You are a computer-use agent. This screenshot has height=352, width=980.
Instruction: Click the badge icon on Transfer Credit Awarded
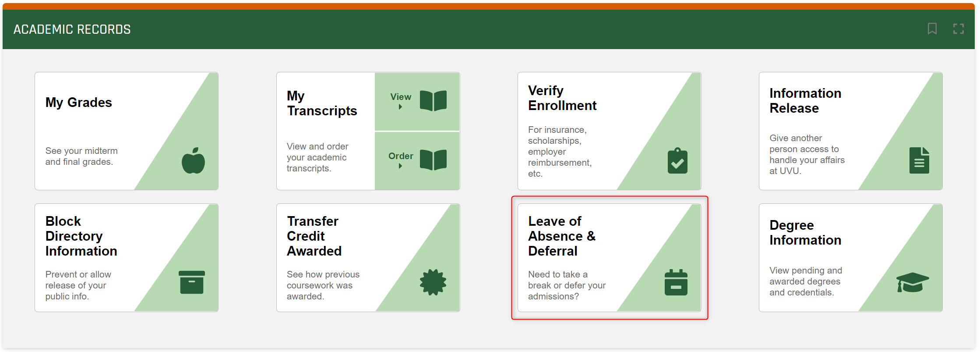tap(433, 282)
